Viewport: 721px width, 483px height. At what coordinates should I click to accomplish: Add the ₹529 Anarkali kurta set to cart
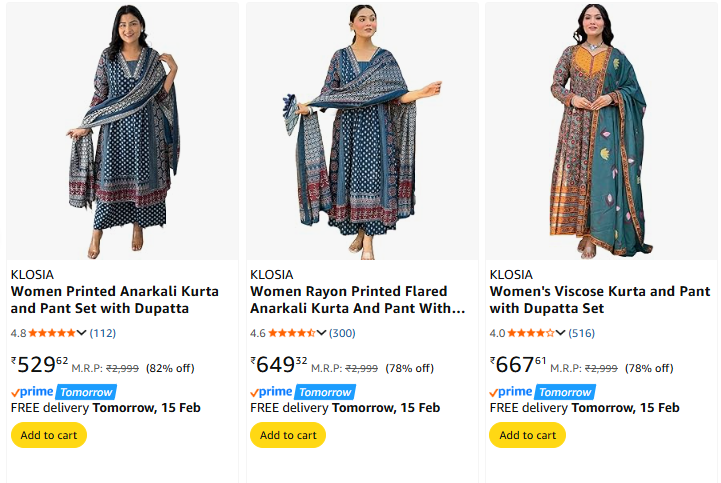point(49,435)
